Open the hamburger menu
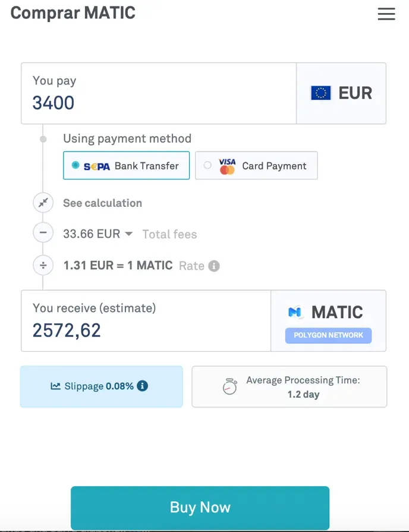This screenshot has height=532, width=409. (x=386, y=14)
